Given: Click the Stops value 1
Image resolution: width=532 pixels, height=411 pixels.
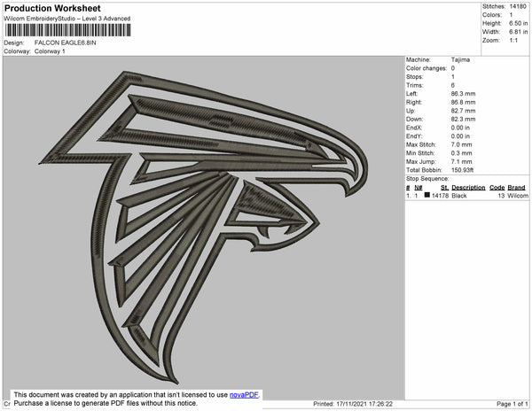Looking at the screenshot, I should (x=452, y=77).
